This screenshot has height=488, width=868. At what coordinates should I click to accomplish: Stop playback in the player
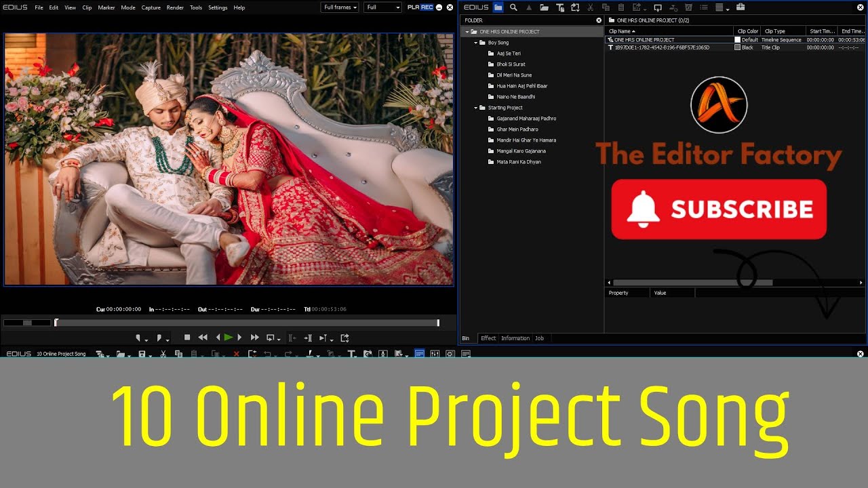click(x=187, y=338)
